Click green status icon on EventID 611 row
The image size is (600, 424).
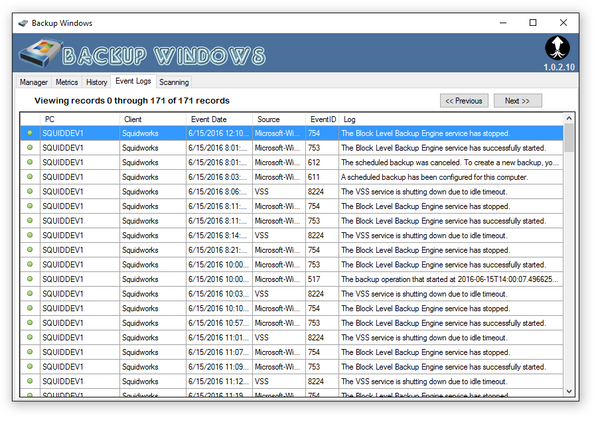(x=30, y=177)
